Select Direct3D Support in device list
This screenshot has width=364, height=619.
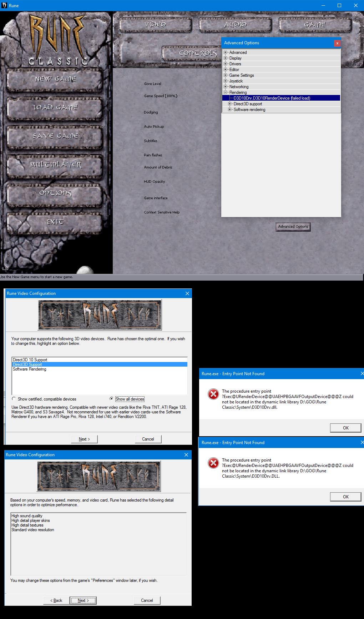[x=100, y=364]
